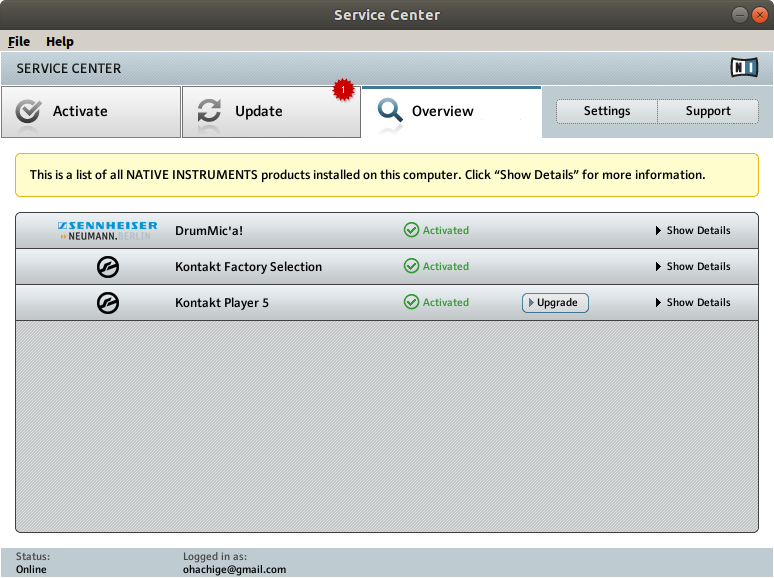Open the File menu
The image size is (774, 578).
[x=19, y=41]
